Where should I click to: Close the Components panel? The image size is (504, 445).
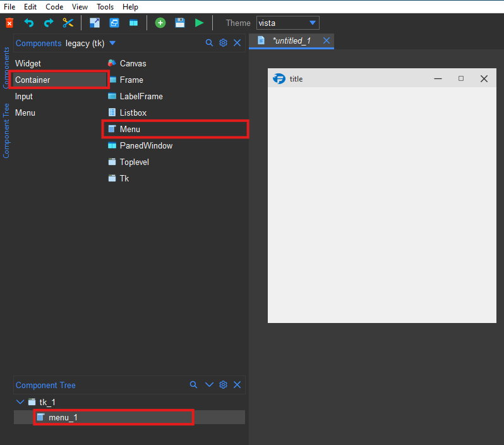pos(237,43)
